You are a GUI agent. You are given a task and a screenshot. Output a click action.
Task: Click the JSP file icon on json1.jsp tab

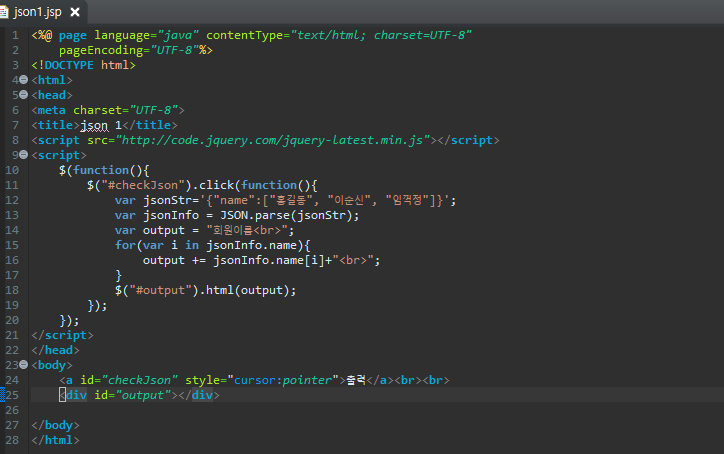(4, 12)
